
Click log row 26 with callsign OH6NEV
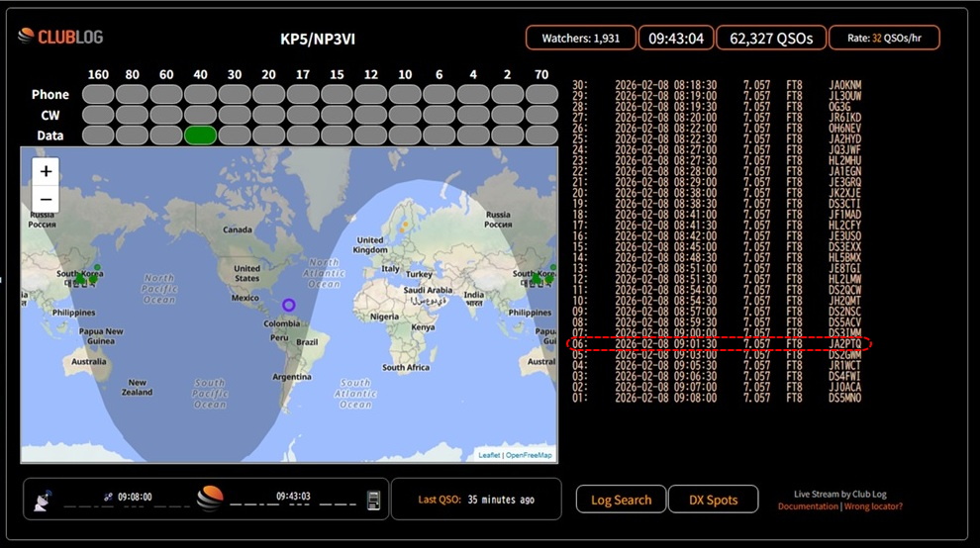(x=717, y=128)
